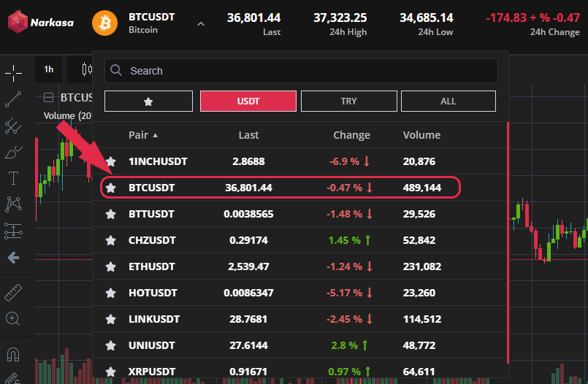This screenshot has width=588, height=384.
Task: Click the back arrow icon in toolbar
Action: point(13,258)
